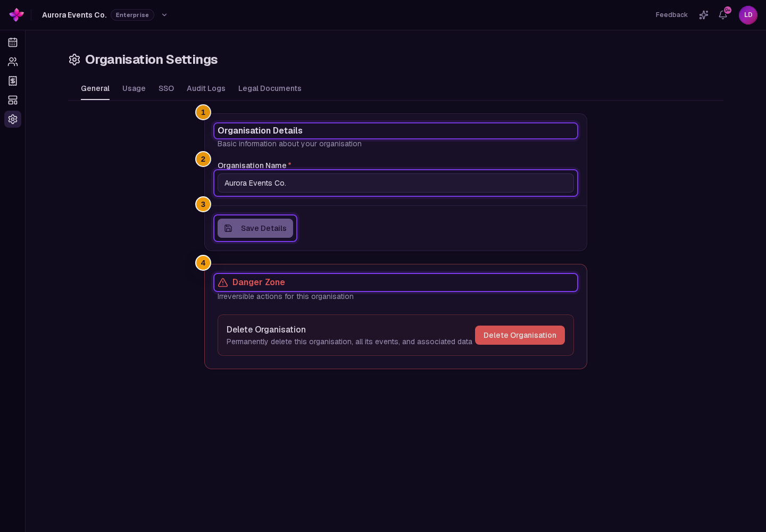Click the Feedback link

(x=671, y=15)
